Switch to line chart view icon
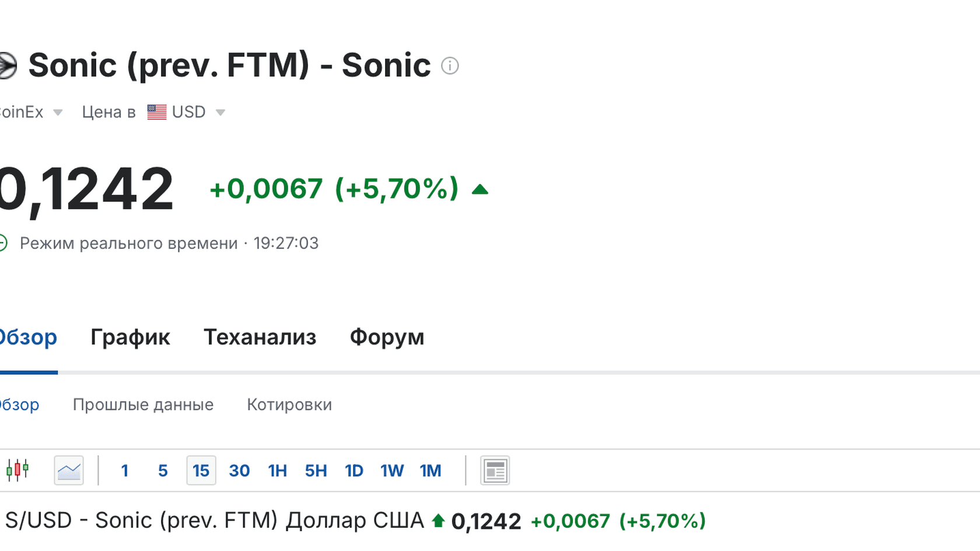980x551 pixels. (x=68, y=470)
